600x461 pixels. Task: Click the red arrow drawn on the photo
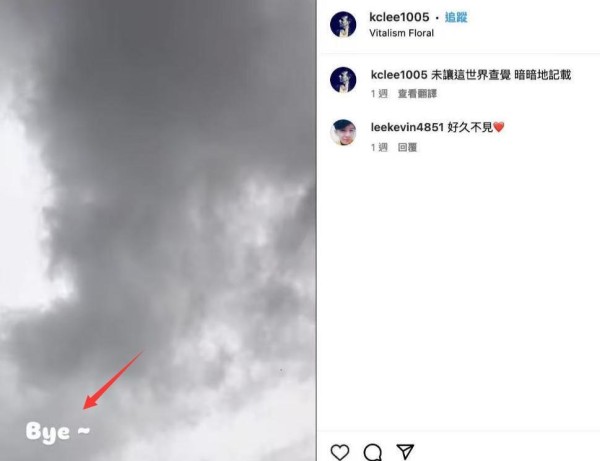tap(113, 380)
